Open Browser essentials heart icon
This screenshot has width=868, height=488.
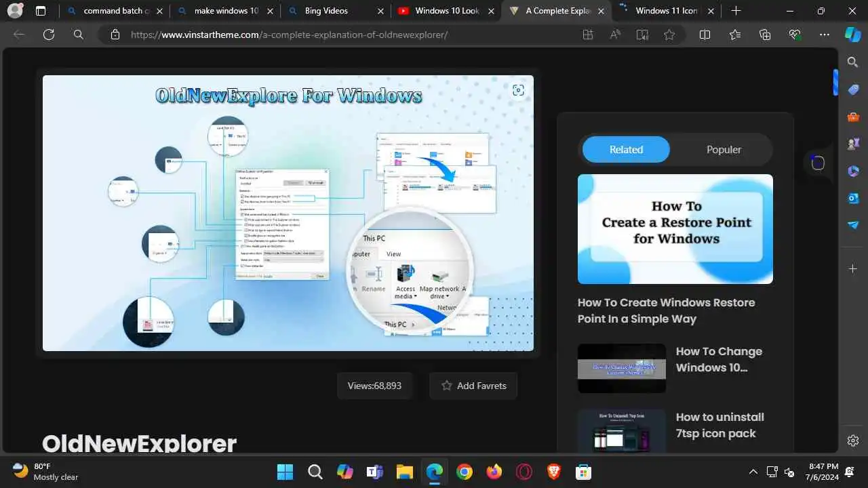pyautogui.click(x=795, y=35)
